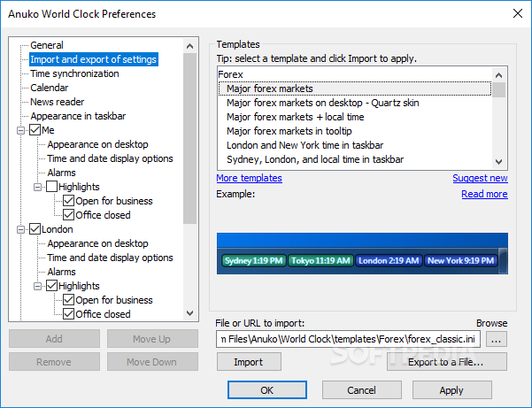Click the Sydney clock in example preview
Image resolution: width=532 pixels, height=408 pixels.
point(254,260)
